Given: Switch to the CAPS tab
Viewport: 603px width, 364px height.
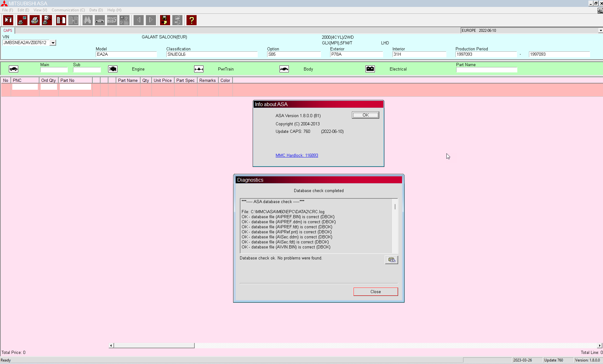Looking at the screenshot, I should (x=8, y=31).
